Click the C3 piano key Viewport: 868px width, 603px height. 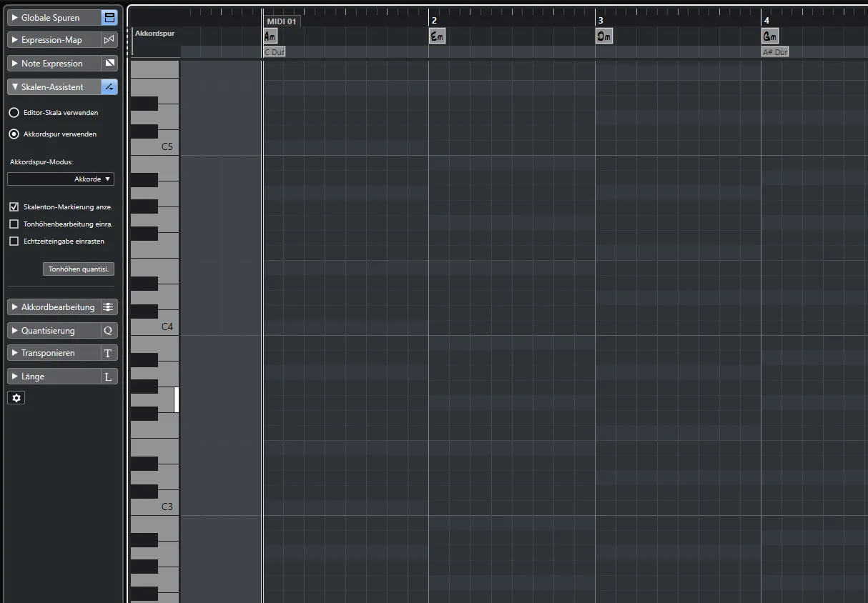coord(167,507)
